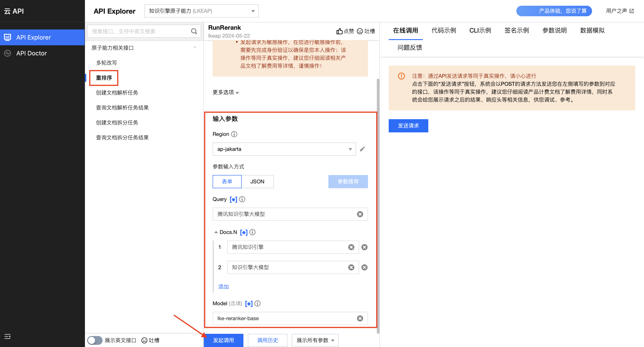Toggle 展示英文接口 switch

95,340
